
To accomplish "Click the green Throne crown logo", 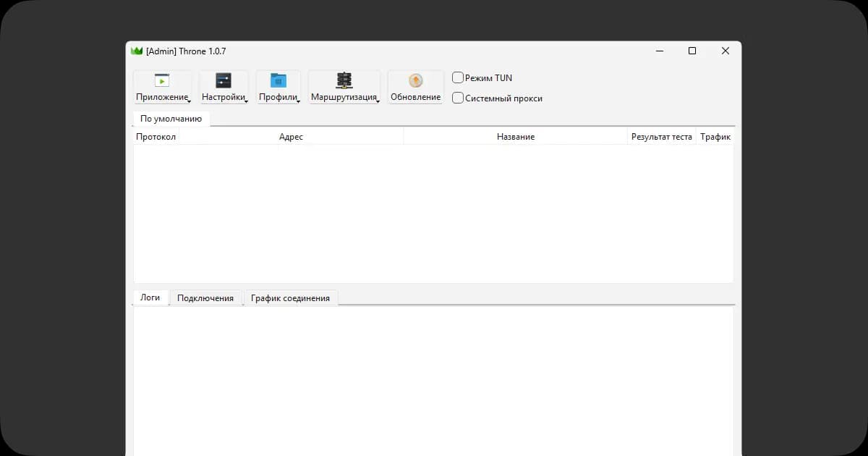I will coord(137,51).
